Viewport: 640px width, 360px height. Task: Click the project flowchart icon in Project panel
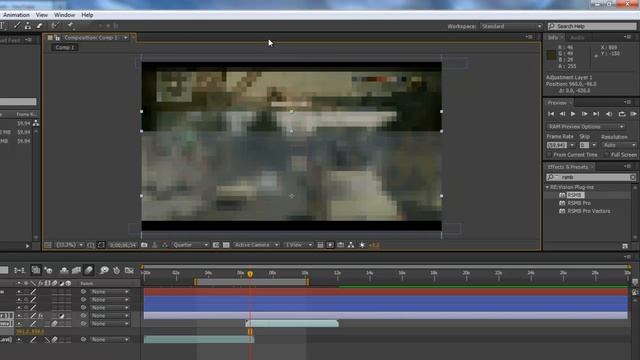(36, 123)
